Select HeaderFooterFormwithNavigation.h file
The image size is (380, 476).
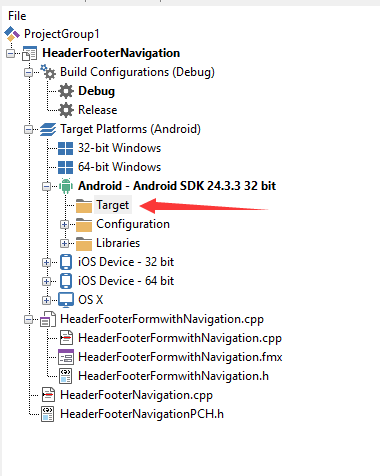(x=173, y=376)
